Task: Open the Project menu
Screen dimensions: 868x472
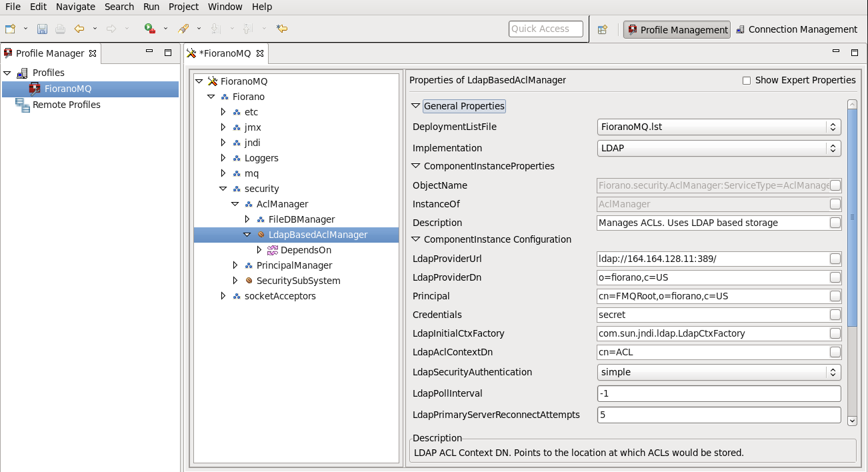Action: (183, 7)
